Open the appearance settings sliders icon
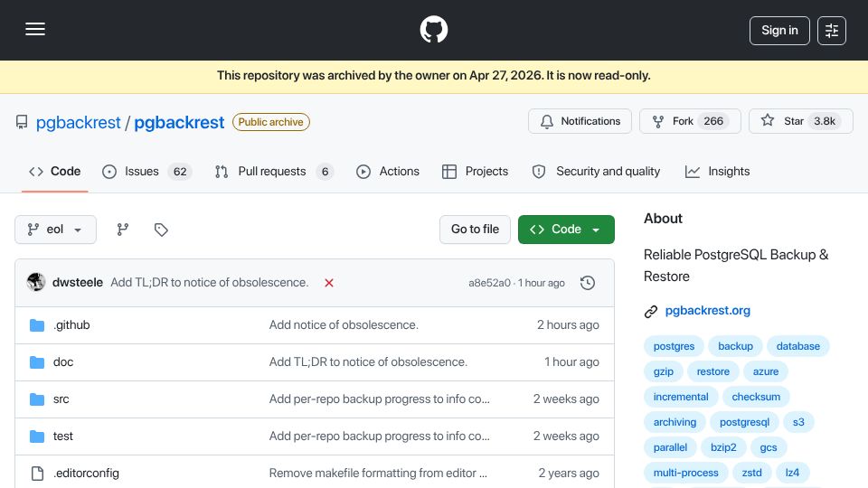 point(832,31)
